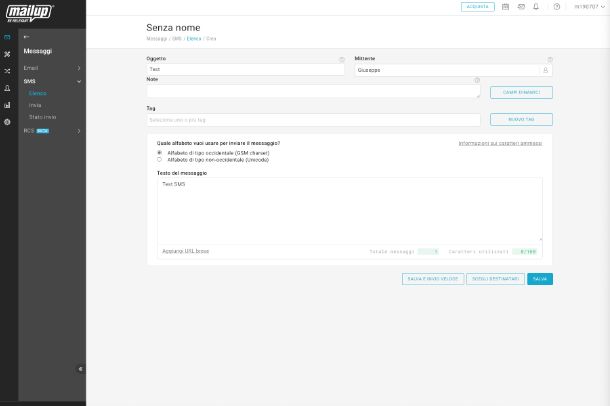Click the Messaggi envelope icon in left rail
The width and height of the screenshot is (610, 406).
tap(8, 37)
